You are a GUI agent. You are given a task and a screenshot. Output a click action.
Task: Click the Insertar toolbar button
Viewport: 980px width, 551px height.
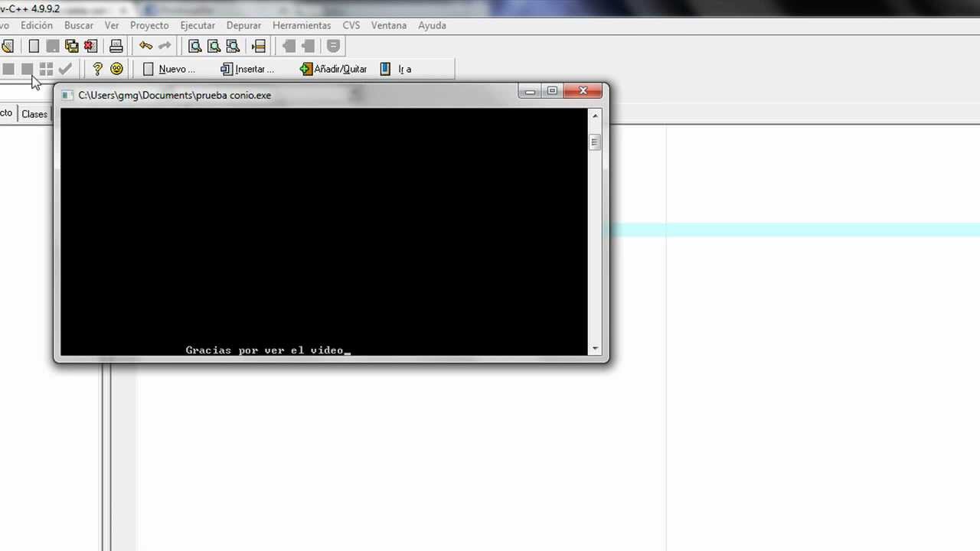247,69
